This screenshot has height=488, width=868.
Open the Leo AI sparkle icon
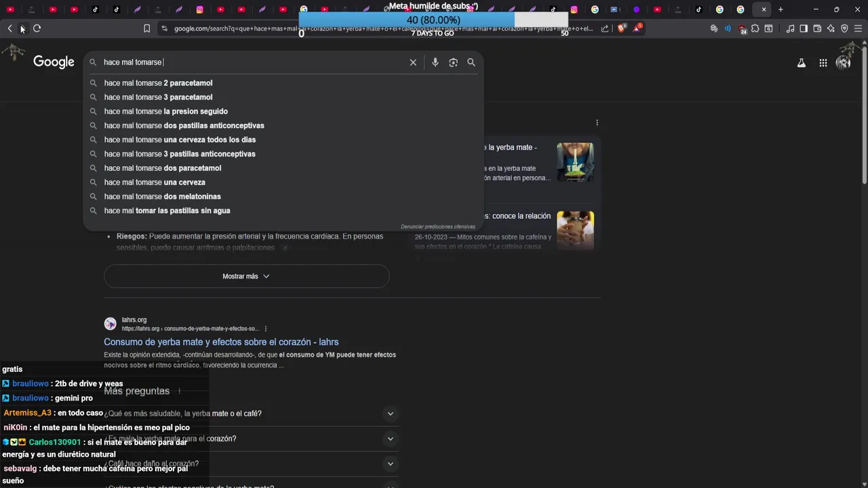pos(831,28)
